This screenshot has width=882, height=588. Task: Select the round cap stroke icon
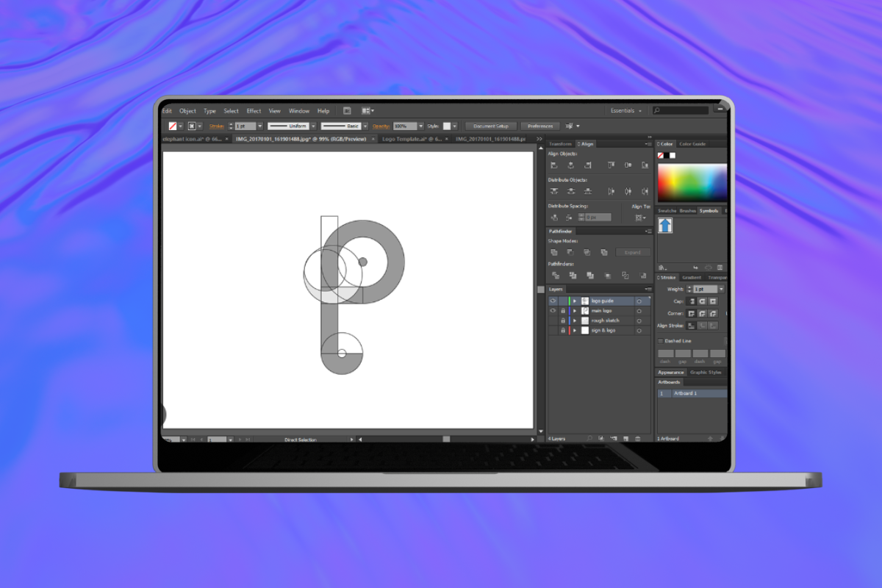click(702, 301)
